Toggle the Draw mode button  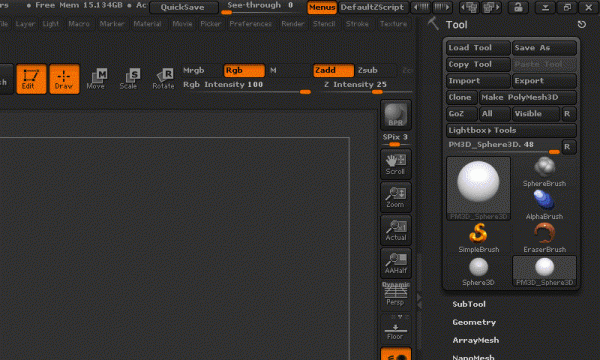click(64, 79)
